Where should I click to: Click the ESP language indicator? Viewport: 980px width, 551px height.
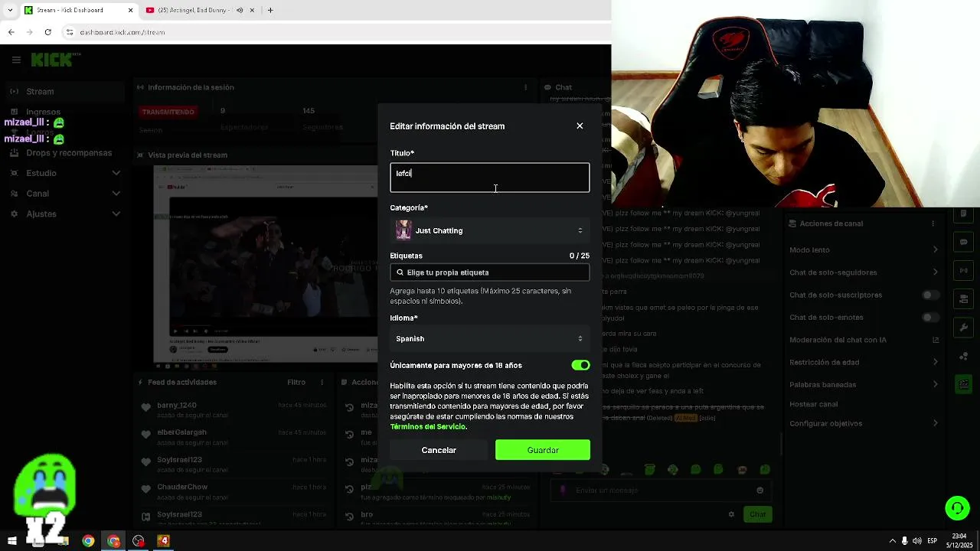(933, 541)
